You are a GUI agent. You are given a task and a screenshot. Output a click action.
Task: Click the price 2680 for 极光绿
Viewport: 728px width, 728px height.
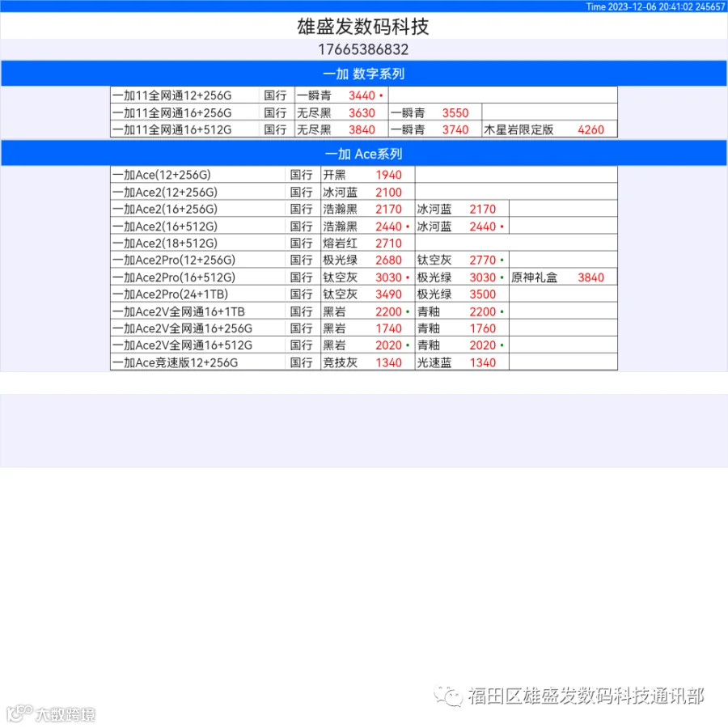click(388, 260)
